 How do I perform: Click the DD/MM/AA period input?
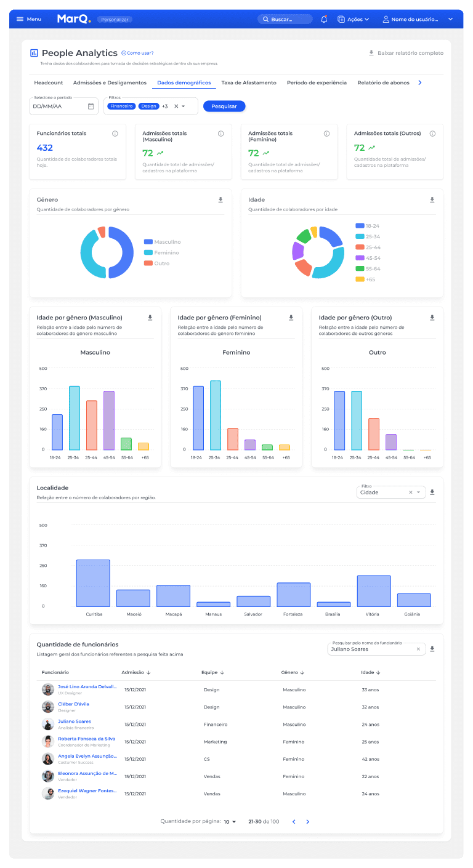coord(64,106)
